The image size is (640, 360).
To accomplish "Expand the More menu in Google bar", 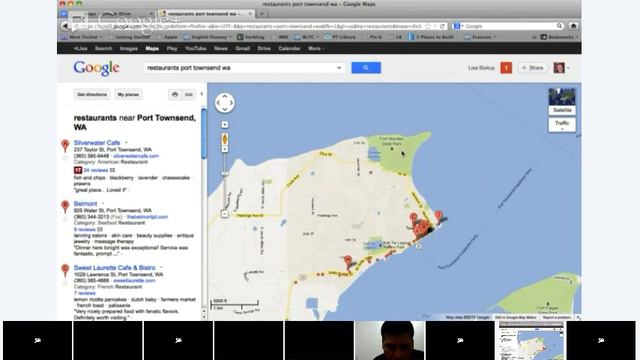I will coord(316,49).
